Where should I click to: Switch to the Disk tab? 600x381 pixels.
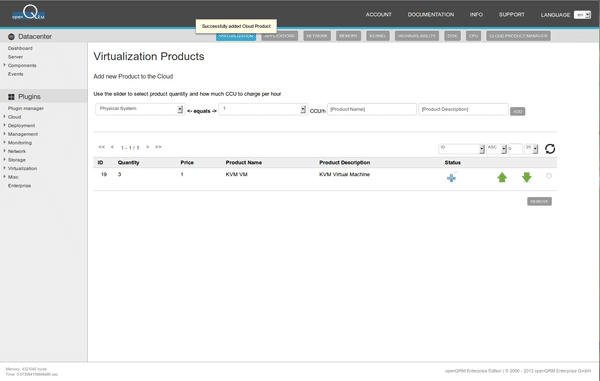pos(452,36)
